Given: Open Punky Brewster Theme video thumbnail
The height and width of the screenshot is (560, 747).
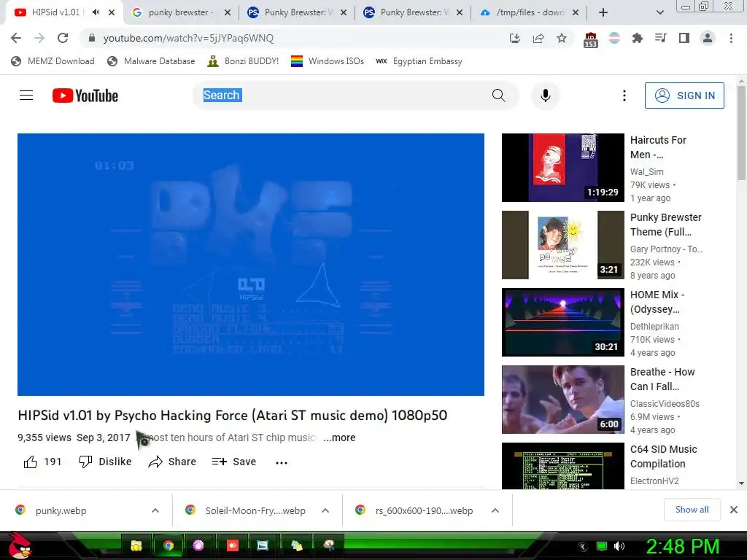Looking at the screenshot, I should (562, 245).
